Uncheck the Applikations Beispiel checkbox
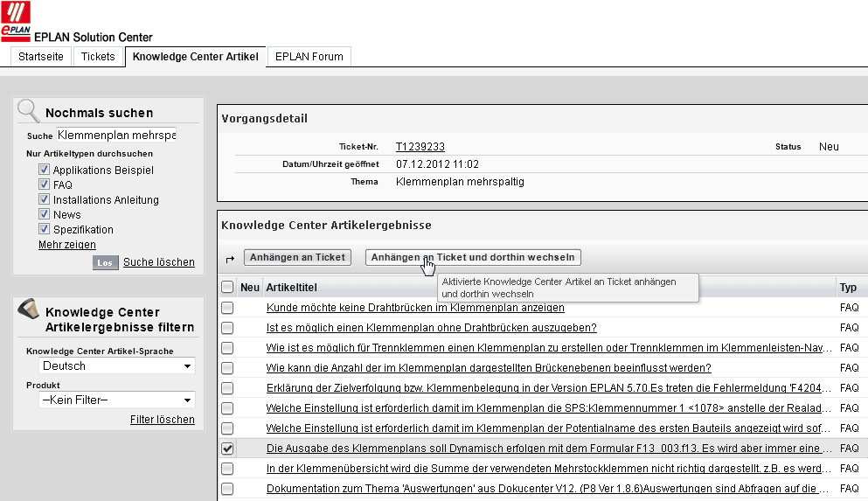Screen dimensions: 868x501 click(x=44, y=170)
